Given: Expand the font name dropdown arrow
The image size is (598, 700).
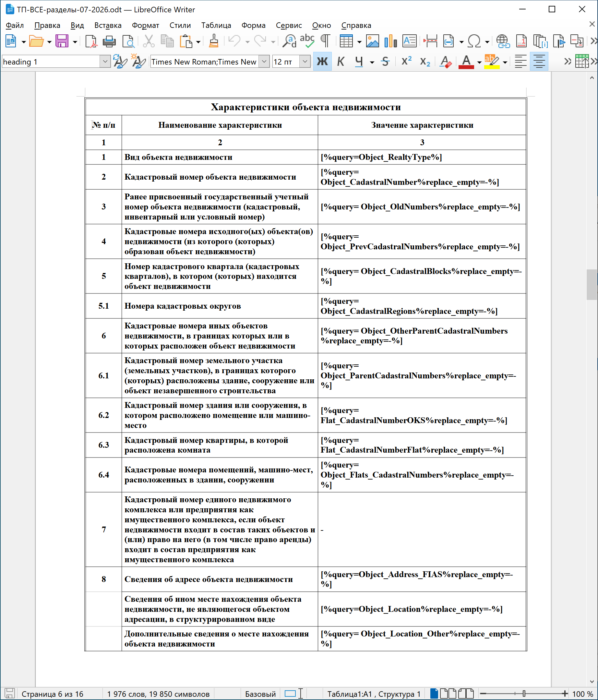Looking at the screenshot, I should 264,62.
